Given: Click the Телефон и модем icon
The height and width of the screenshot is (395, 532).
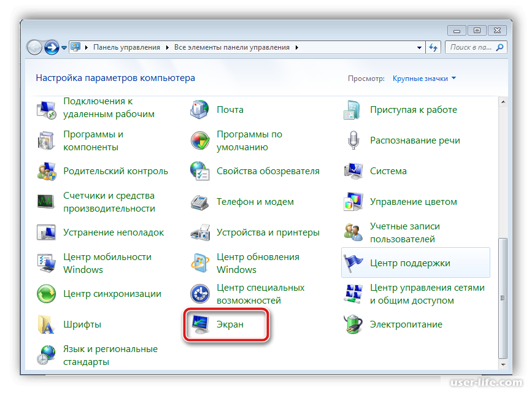Looking at the screenshot, I should (x=200, y=202).
